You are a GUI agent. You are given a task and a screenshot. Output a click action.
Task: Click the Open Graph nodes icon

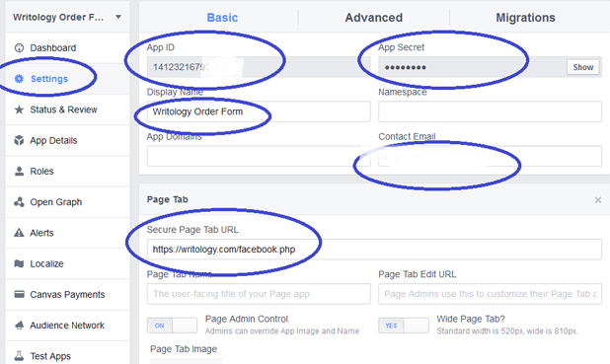pos(19,202)
